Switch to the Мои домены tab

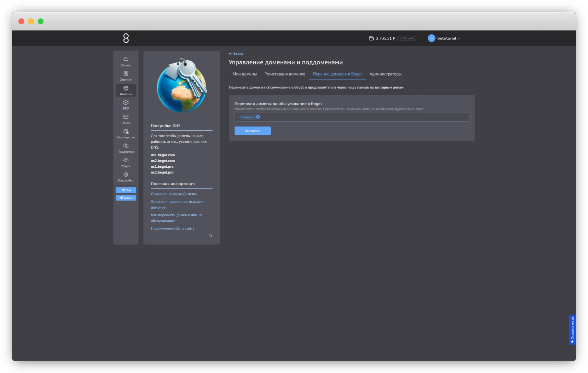coord(244,74)
